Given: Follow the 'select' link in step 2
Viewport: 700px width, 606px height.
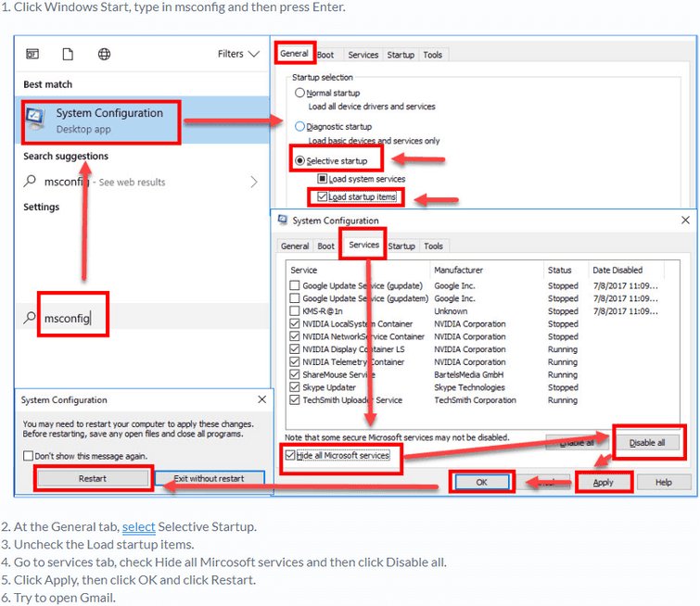Looking at the screenshot, I should click(x=139, y=526).
